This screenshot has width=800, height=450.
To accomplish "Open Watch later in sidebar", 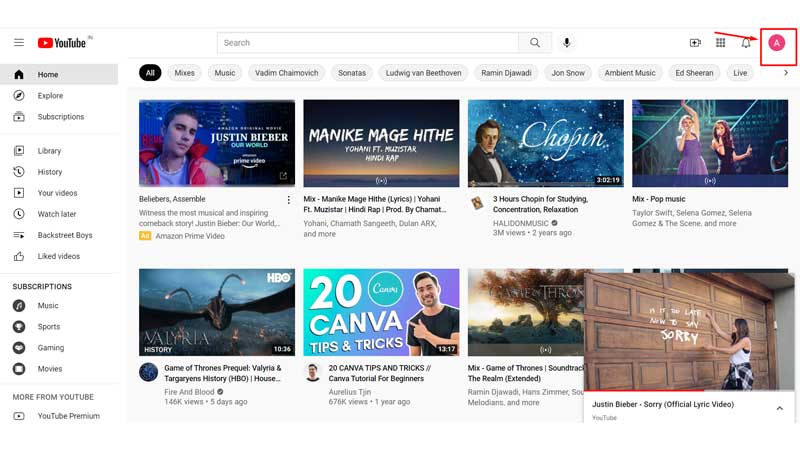I will tap(59, 214).
